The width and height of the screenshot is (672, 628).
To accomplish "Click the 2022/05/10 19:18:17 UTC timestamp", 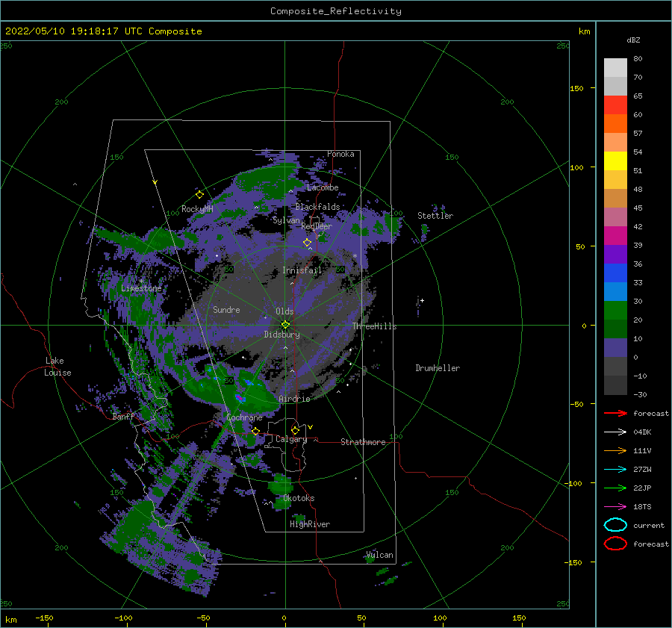I will [x=103, y=31].
